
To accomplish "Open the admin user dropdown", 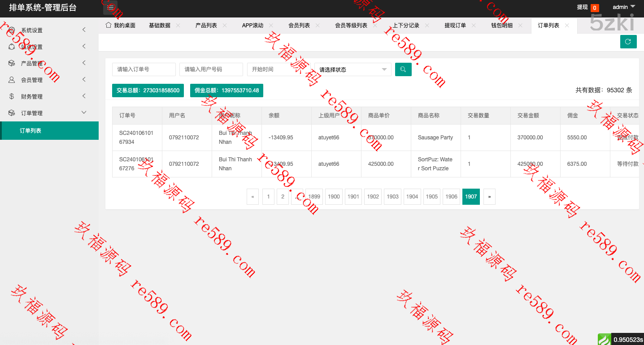I will [624, 7].
